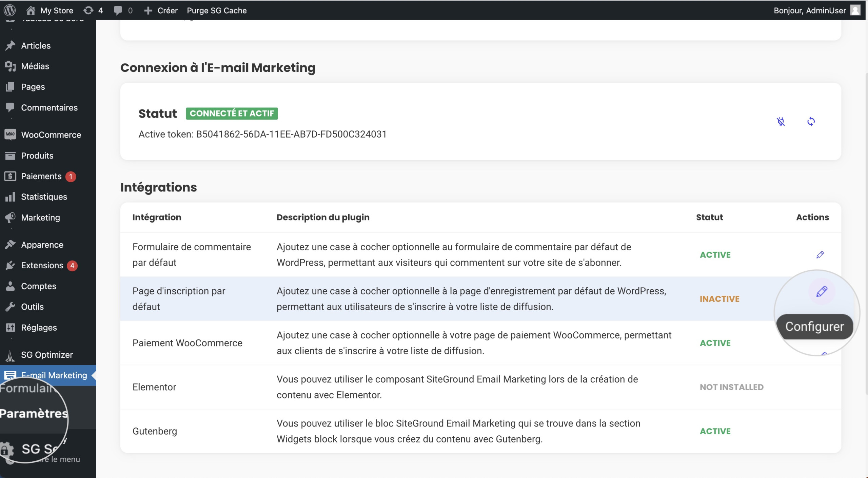Click ACTIVE status of Paiement WooCommerce
868x478 pixels.
click(x=715, y=343)
